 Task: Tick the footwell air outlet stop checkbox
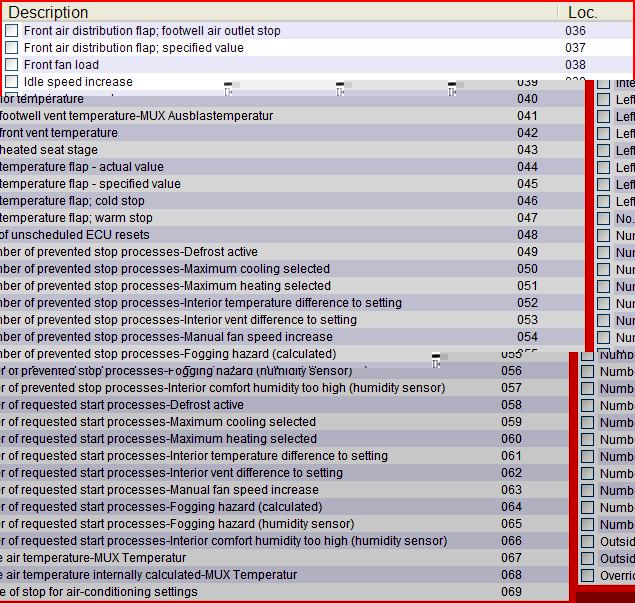(x=11, y=31)
